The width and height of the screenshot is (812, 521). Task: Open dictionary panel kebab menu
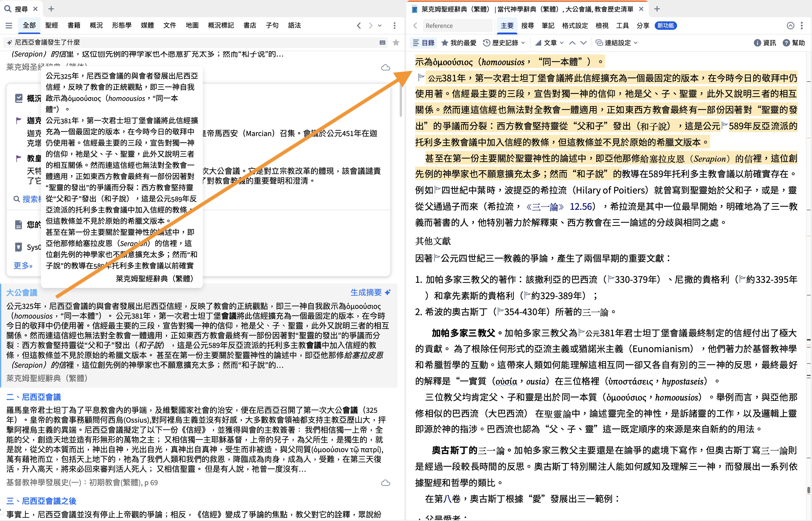[802, 26]
